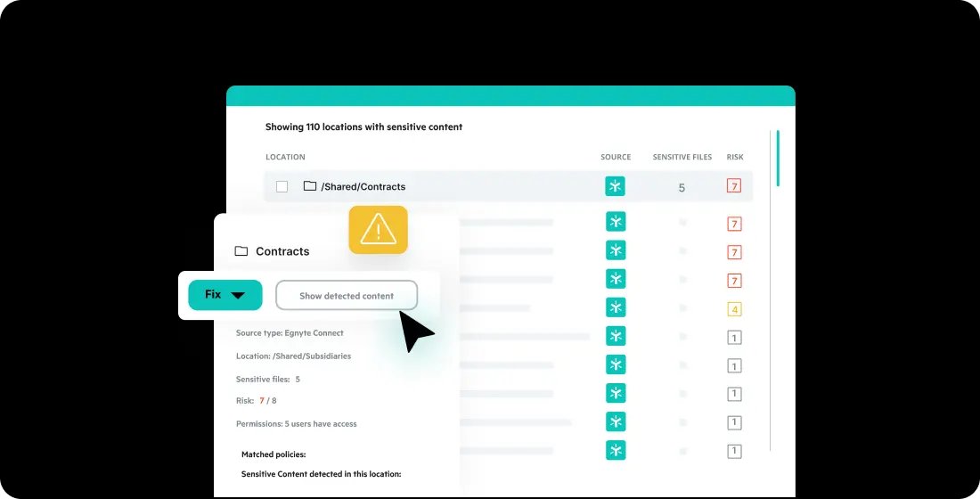Click the yellow warning triangle icon

coord(378,230)
